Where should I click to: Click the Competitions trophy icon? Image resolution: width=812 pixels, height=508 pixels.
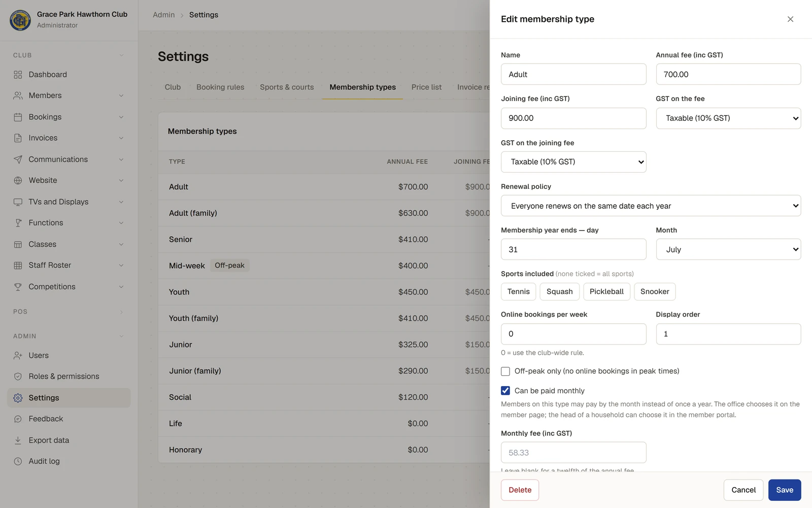coord(18,287)
